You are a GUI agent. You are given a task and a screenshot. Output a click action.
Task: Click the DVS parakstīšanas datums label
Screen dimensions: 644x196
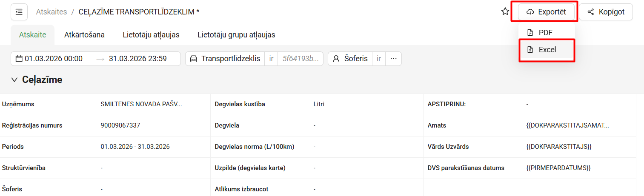(x=466, y=168)
